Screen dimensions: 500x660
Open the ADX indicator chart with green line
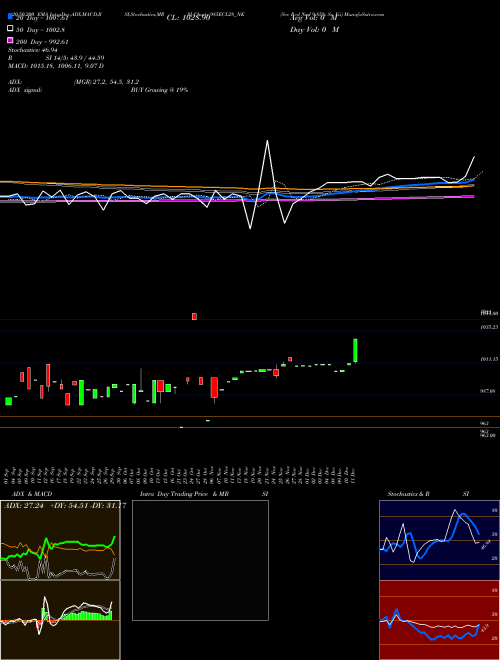(x=60, y=540)
